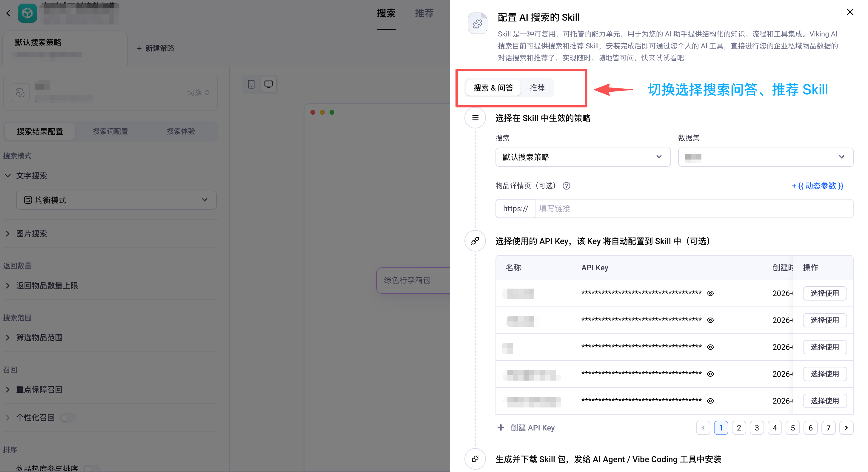Click 选择使用 for the fourth API Key

(x=824, y=374)
